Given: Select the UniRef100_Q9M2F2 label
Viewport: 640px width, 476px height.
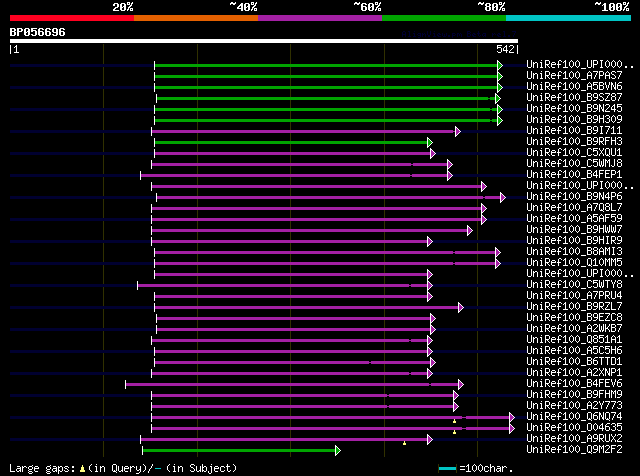Looking at the screenshot, I should pos(574,450).
